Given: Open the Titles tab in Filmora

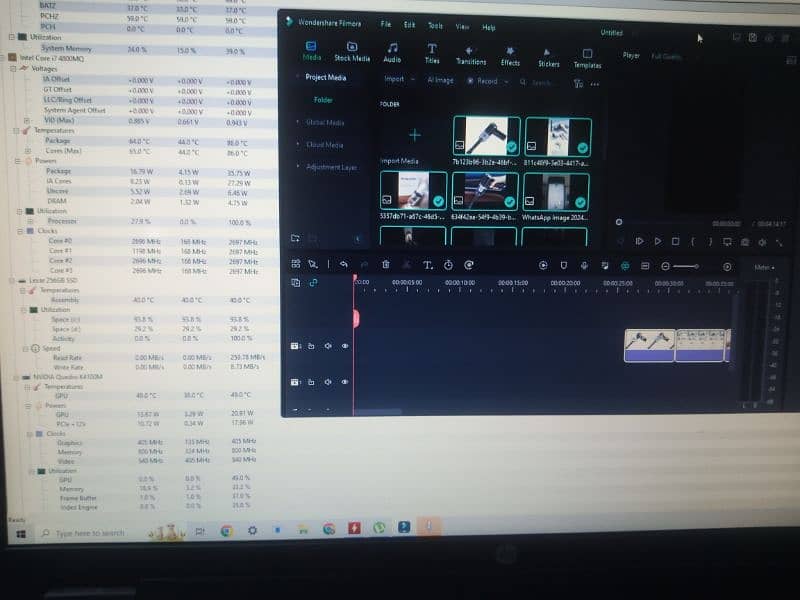Looking at the screenshot, I should 432,52.
